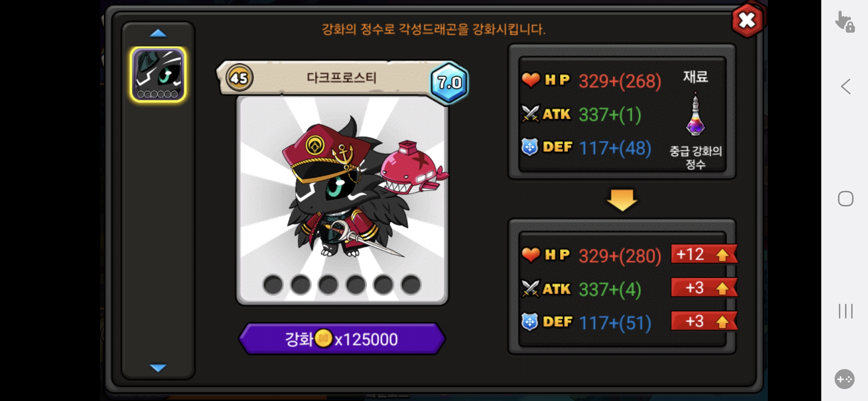868x401 pixels.
Task: Show the previous dragon with the up arrow
Action: pyautogui.click(x=158, y=33)
